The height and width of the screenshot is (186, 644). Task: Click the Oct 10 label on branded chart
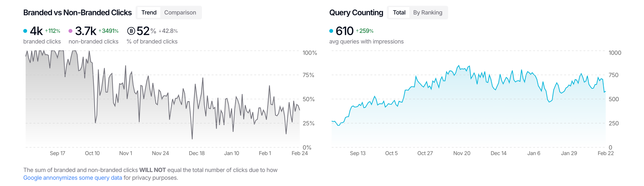(x=92, y=153)
